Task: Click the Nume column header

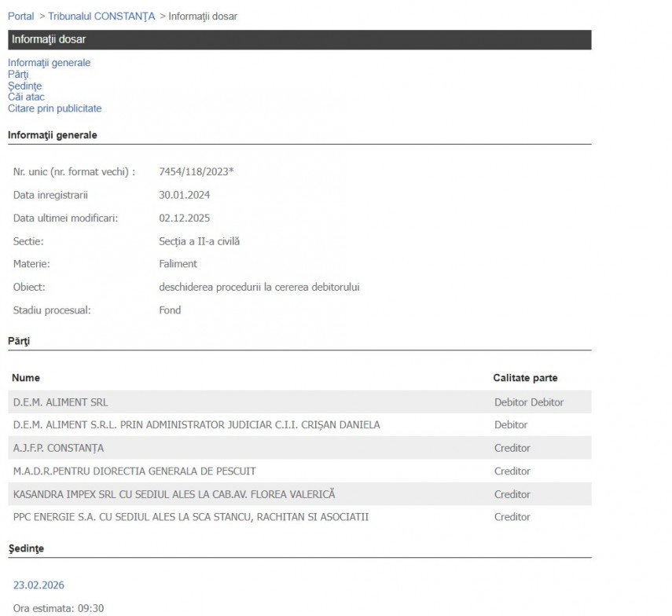Action: point(26,378)
